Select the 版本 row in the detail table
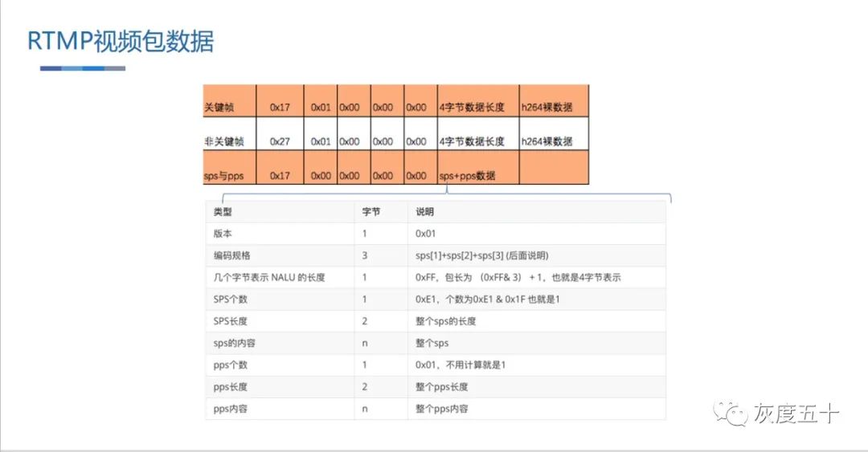The height and width of the screenshot is (452, 868). 222,234
